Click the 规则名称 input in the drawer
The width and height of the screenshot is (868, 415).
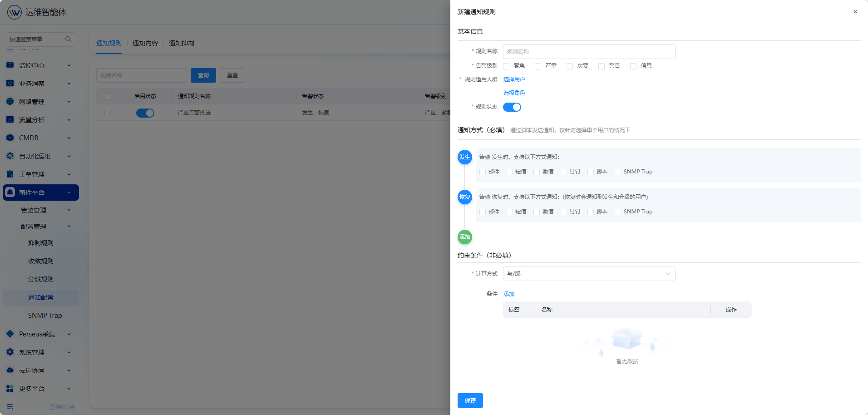(589, 52)
